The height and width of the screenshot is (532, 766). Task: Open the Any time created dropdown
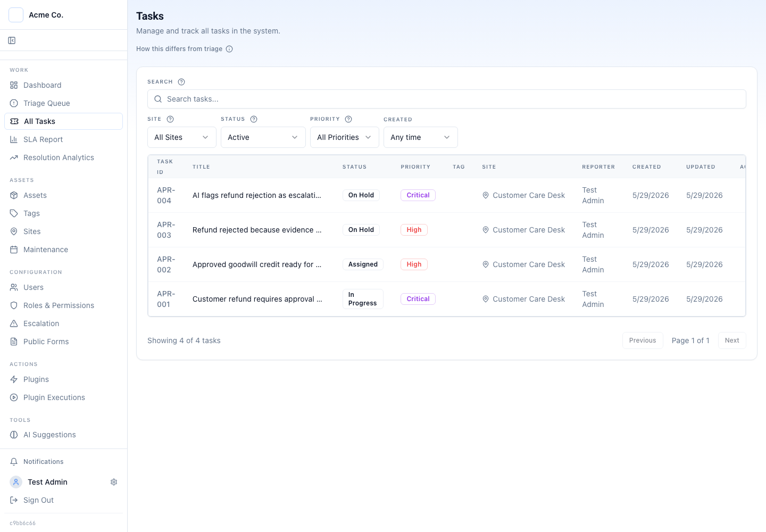point(421,137)
